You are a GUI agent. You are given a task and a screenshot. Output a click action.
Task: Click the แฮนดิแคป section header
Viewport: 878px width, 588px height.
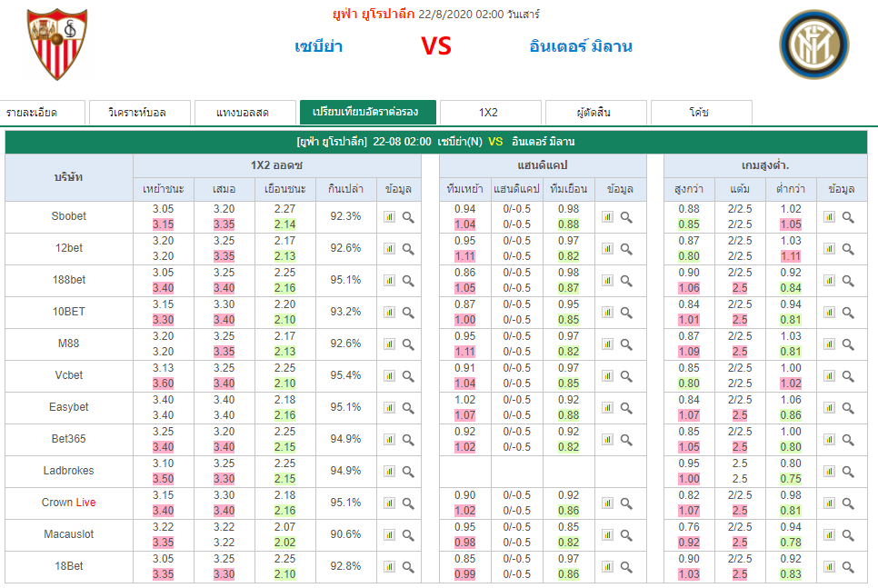[543, 165]
